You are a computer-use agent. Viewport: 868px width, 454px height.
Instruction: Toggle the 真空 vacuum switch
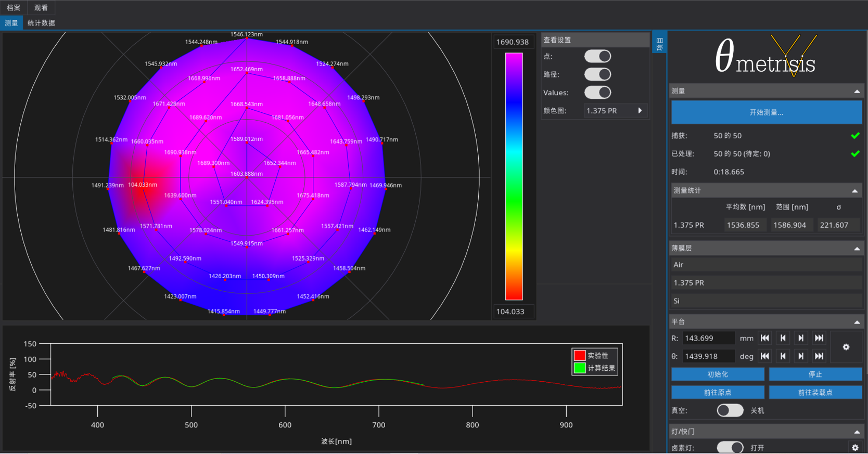730,410
